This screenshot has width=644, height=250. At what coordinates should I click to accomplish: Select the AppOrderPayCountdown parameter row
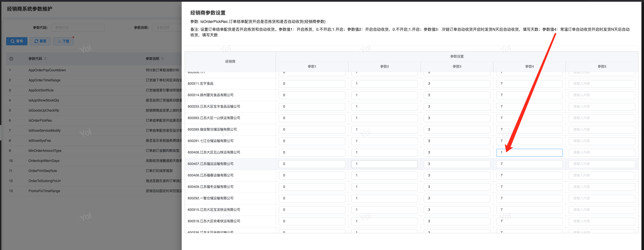(94, 70)
